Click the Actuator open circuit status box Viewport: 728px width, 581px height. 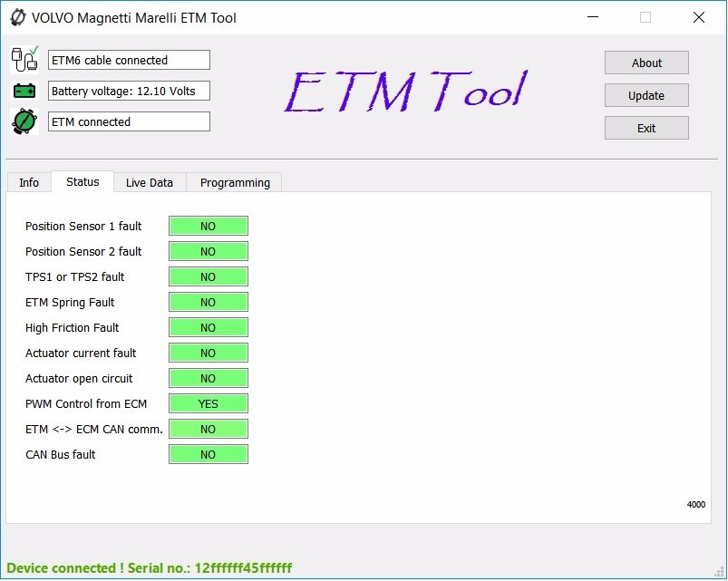(208, 378)
